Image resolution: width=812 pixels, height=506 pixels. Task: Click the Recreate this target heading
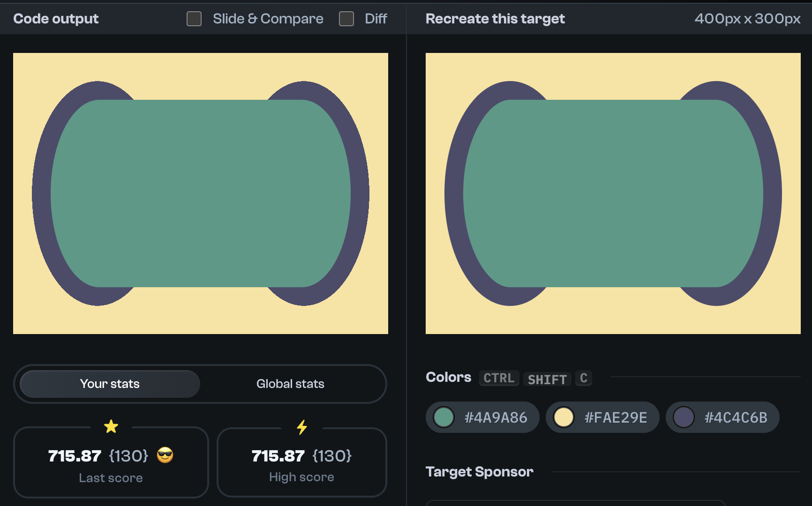click(495, 19)
